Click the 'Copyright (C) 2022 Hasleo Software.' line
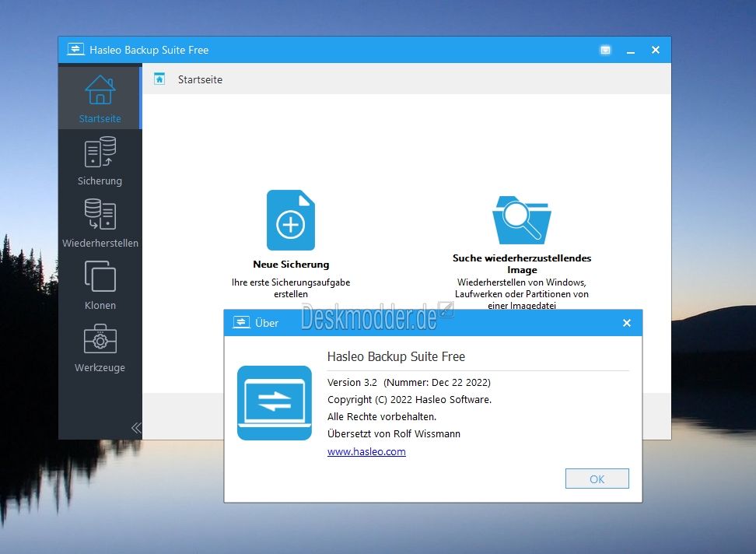The image size is (756, 554). tap(409, 400)
